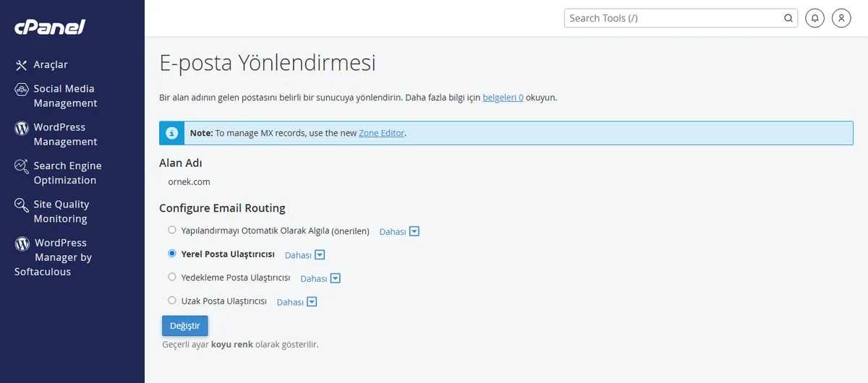
Task: Open Site Quality Monitoring menu item
Action: [61, 212]
